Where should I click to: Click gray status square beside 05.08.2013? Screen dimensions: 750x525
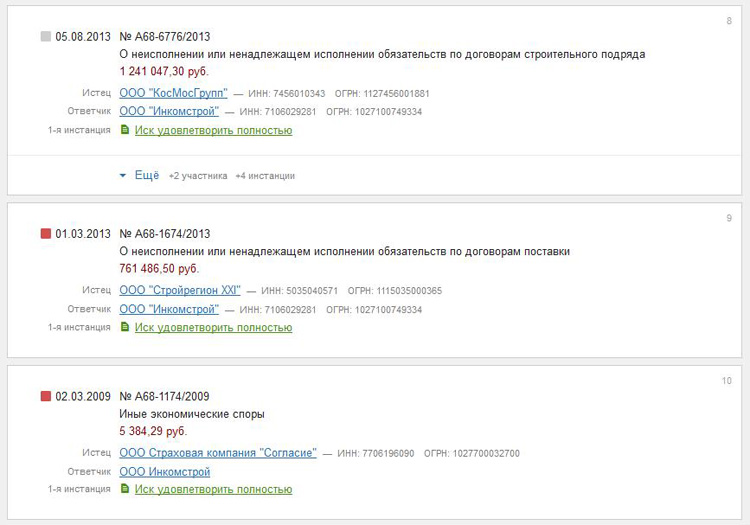point(45,37)
